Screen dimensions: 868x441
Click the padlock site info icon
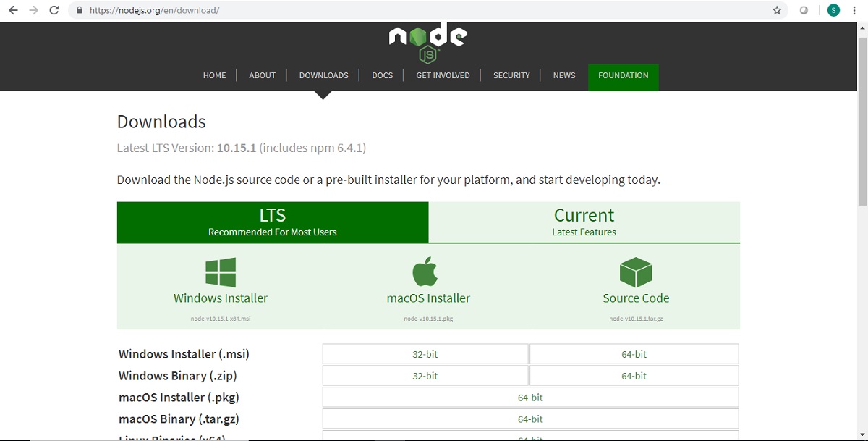(79, 11)
